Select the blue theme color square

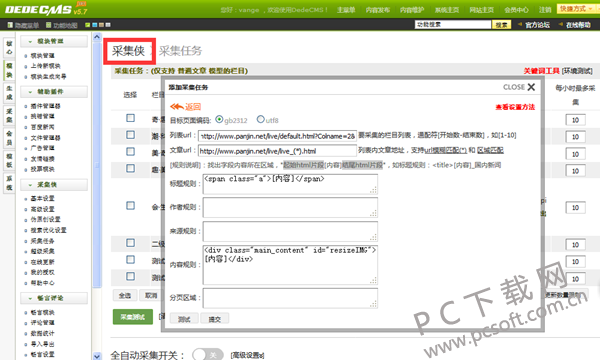95,25
